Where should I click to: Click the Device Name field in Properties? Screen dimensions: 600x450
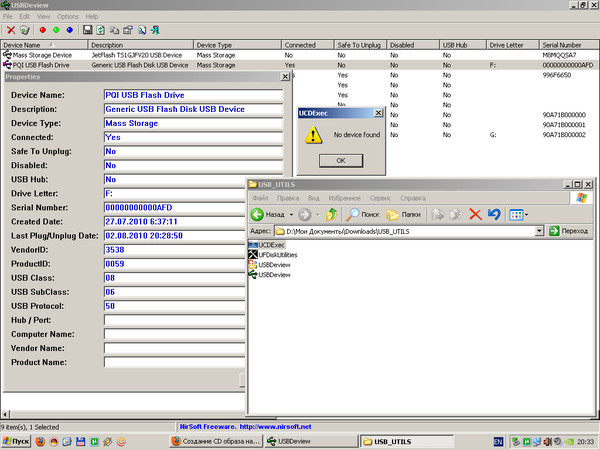click(x=193, y=95)
